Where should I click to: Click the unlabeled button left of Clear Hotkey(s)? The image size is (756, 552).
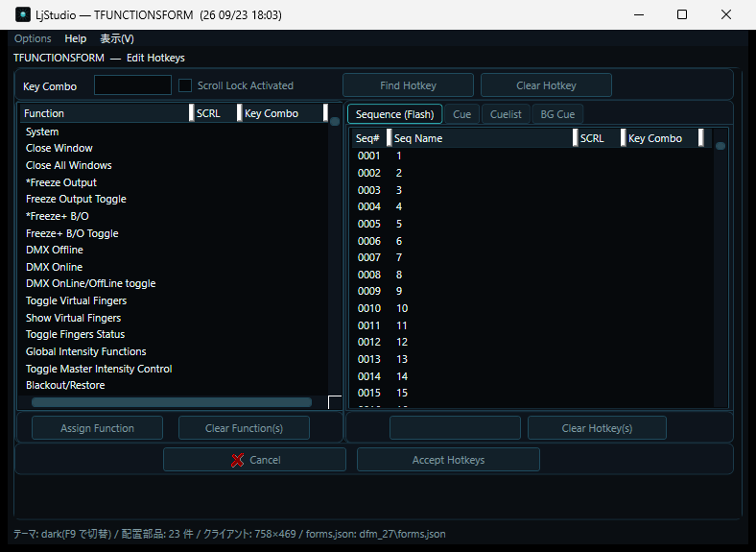(455, 428)
